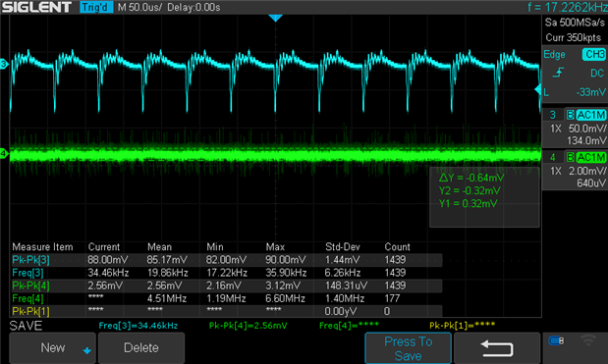Click channel 3 AC1M coupling badge
The image size is (608, 364).
tap(591, 115)
